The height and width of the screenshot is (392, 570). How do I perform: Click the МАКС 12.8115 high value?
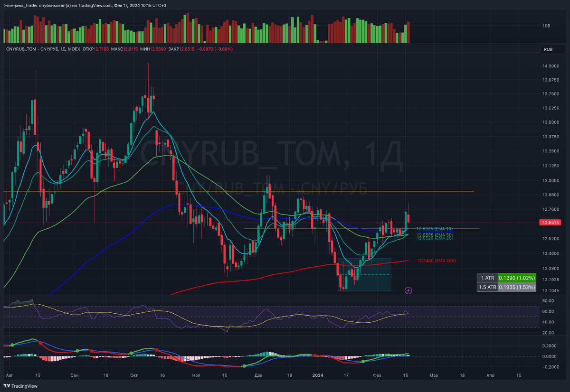tap(125, 49)
